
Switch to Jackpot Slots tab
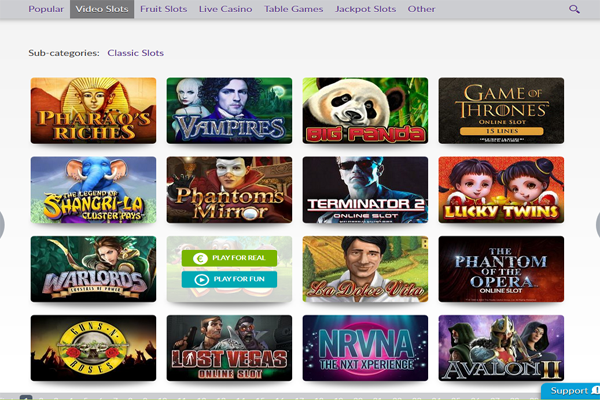click(365, 9)
